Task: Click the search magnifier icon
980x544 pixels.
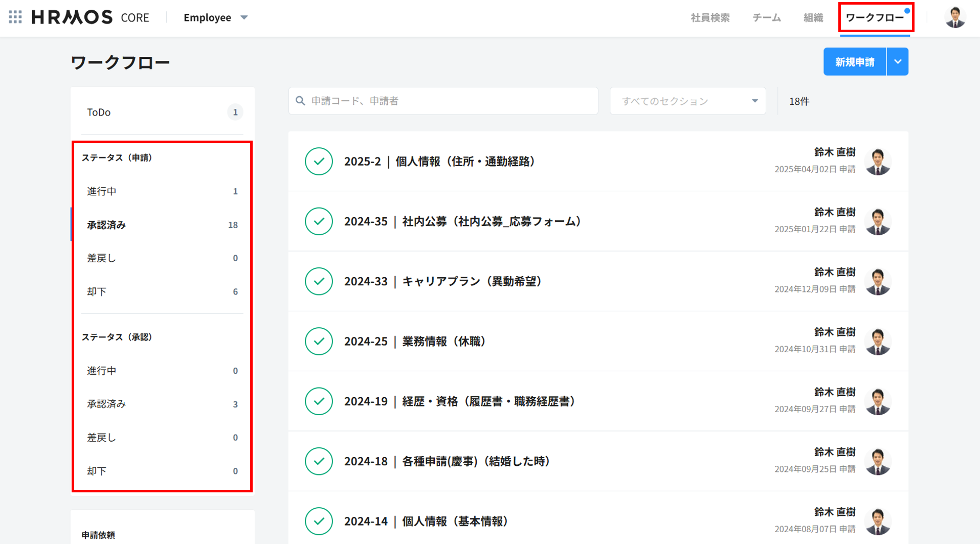Action: tap(301, 101)
